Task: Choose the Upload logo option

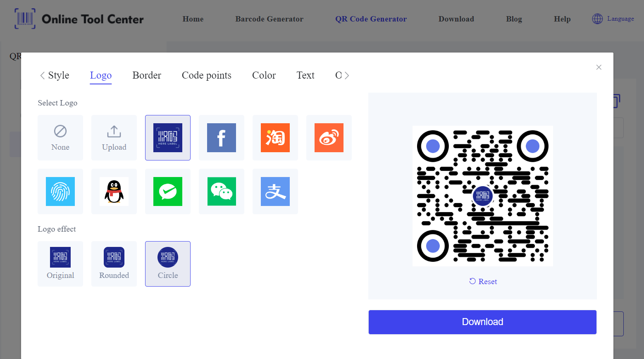Action: 114,138
